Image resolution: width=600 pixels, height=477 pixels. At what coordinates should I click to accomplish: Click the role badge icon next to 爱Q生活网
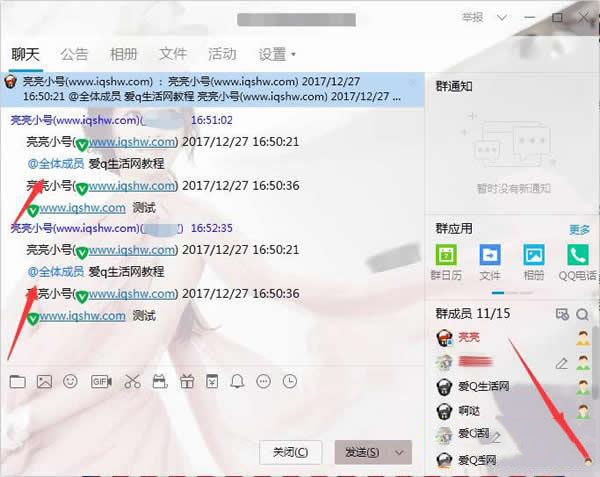pyautogui.click(x=583, y=387)
